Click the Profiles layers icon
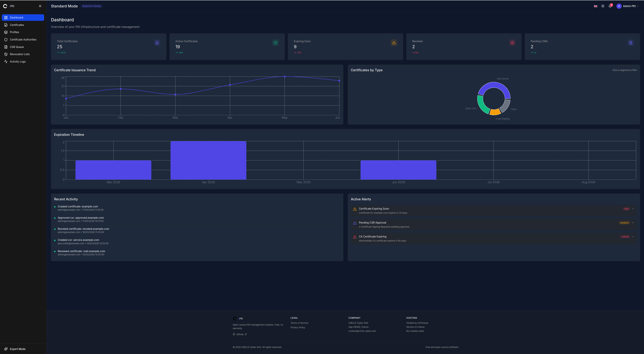Image resolution: width=644 pixels, height=354 pixels. [6, 32]
